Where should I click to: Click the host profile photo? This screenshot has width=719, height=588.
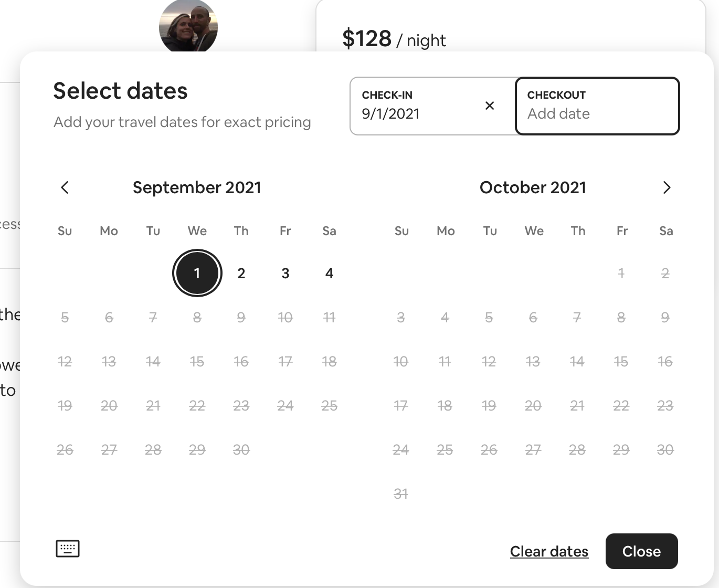click(x=188, y=26)
